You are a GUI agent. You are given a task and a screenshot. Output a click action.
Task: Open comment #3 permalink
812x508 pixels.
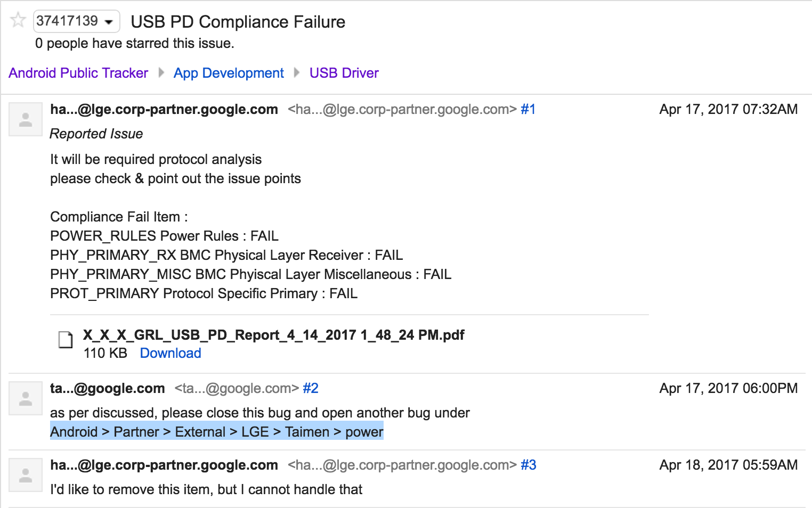pos(529,465)
